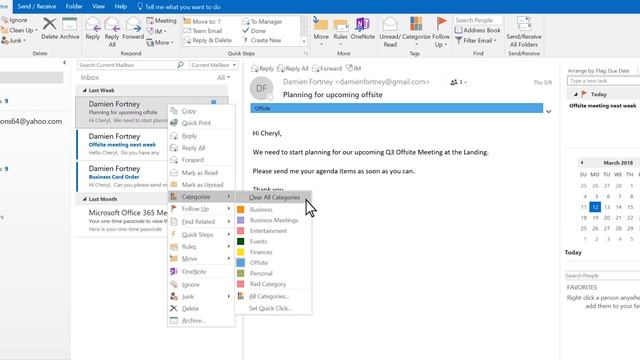The height and width of the screenshot is (360, 640).
Task: Select Mark as Read in context menu
Action: 201,173
